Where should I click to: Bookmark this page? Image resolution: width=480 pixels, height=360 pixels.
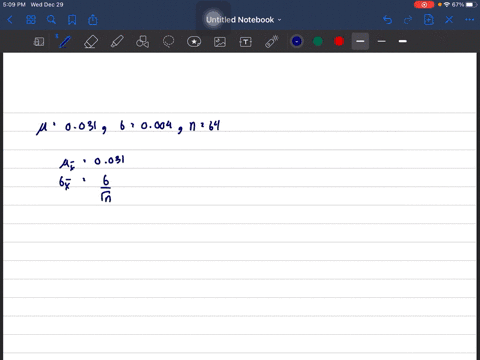pyautogui.click(x=72, y=20)
